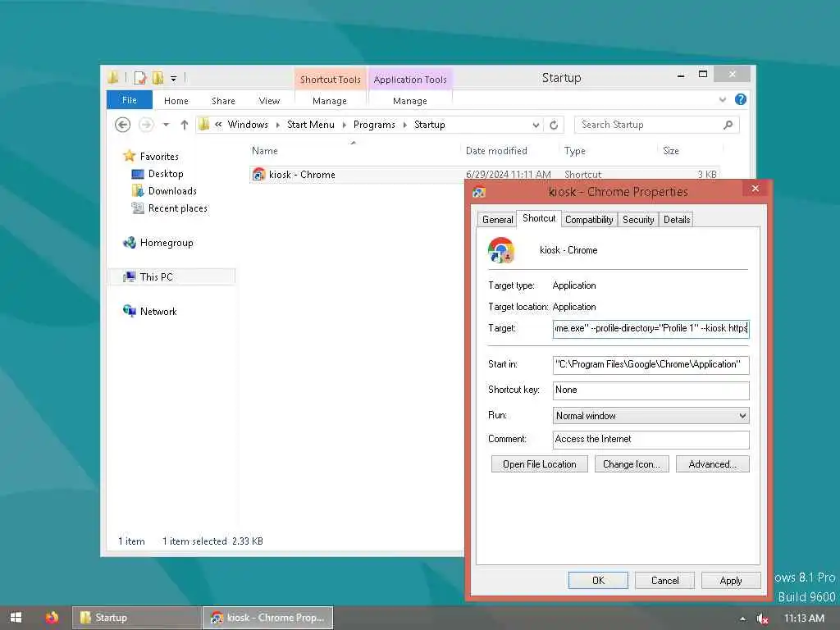Open Desktop in Favorites
This screenshot has width=840, height=630.
pyautogui.click(x=166, y=174)
